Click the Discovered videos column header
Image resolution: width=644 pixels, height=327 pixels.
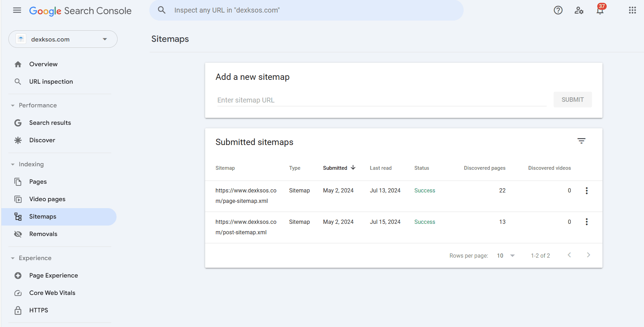pos(549,168)
